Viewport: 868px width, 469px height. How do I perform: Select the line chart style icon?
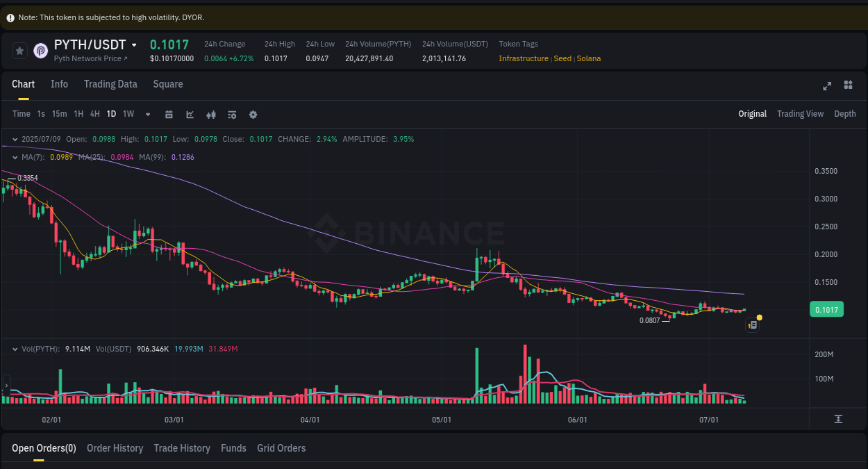(190, 114)
